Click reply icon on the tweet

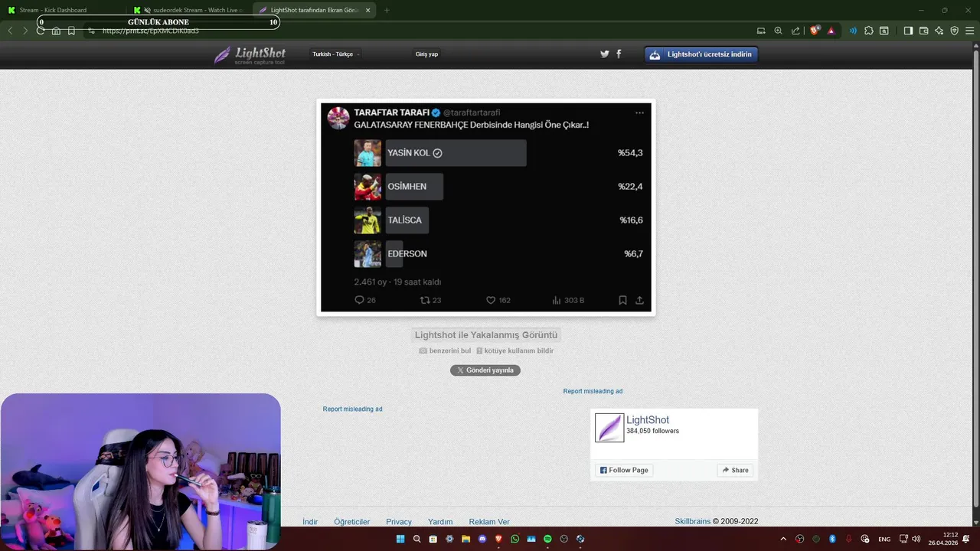point(359,300)
